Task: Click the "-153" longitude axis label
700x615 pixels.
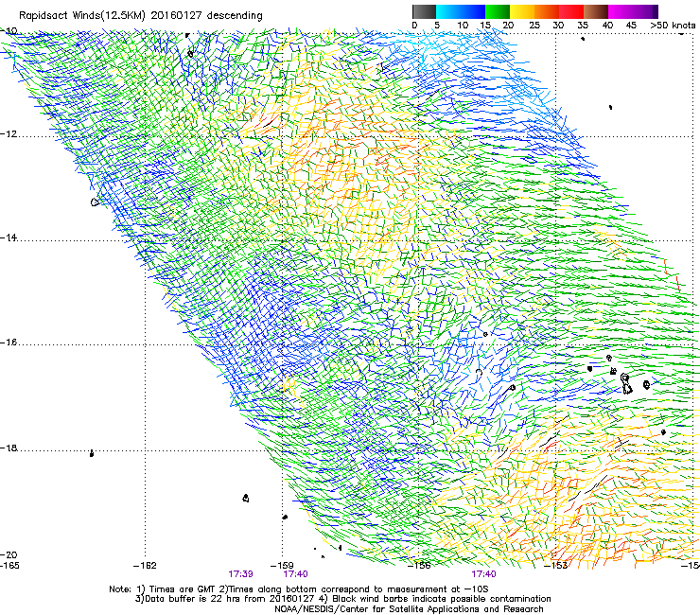Action: 556,566
